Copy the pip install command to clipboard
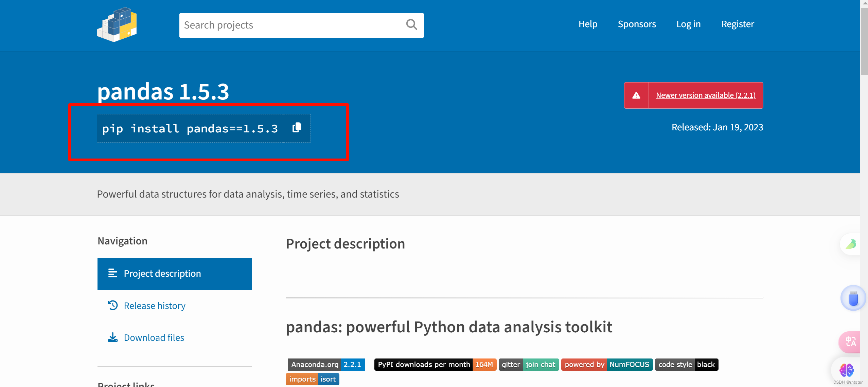 297,128
